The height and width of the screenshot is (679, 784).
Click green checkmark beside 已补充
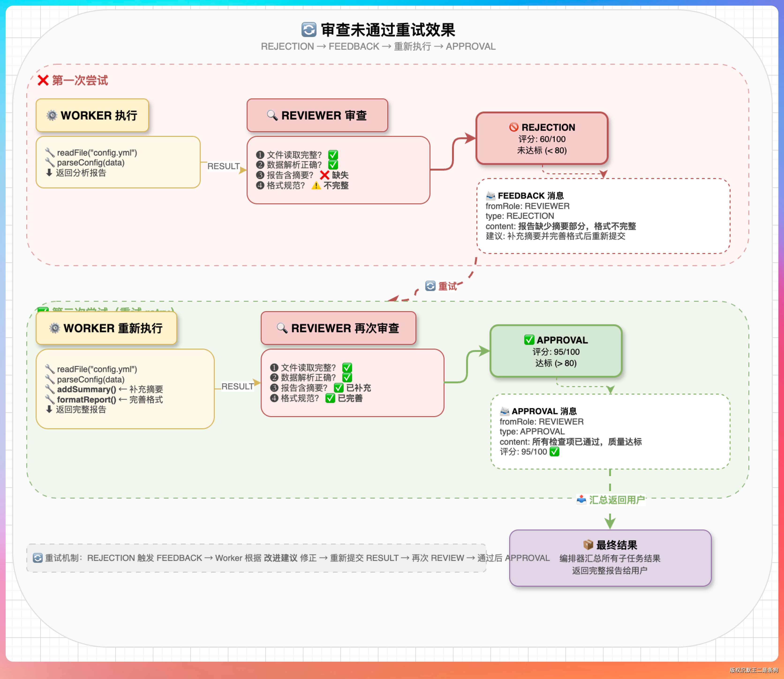pyautogui.click(x=339, y=388)
